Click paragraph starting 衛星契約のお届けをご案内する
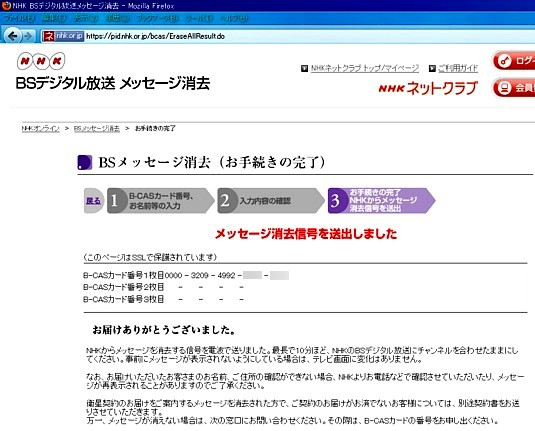The width and height of the screenshot is (535, 431). point(303,407)
